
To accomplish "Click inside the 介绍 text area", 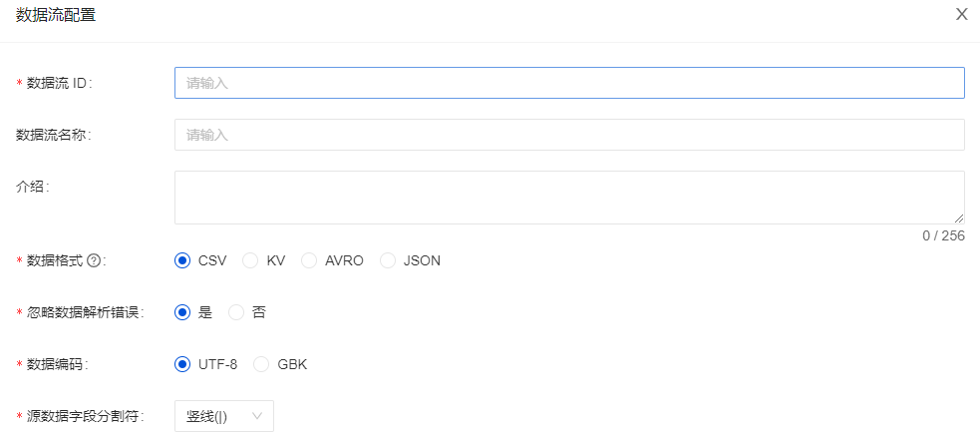I will click(x=568, y=197).
